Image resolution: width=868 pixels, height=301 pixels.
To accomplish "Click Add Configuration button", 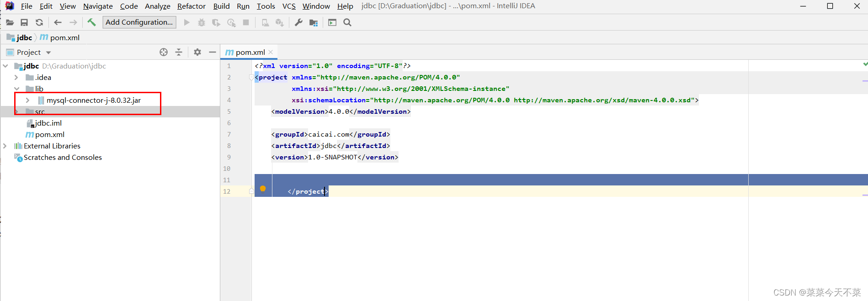I will (x=139, y=22).
